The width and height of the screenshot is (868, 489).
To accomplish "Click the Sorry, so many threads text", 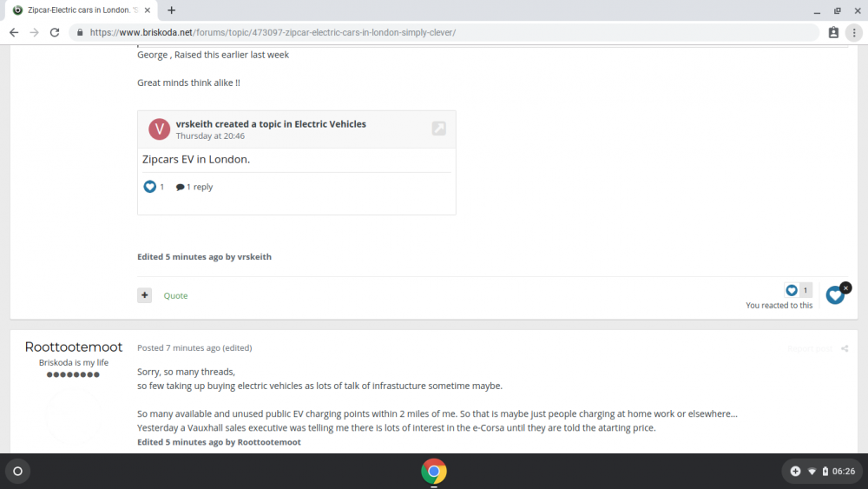I will coord(186,372).
